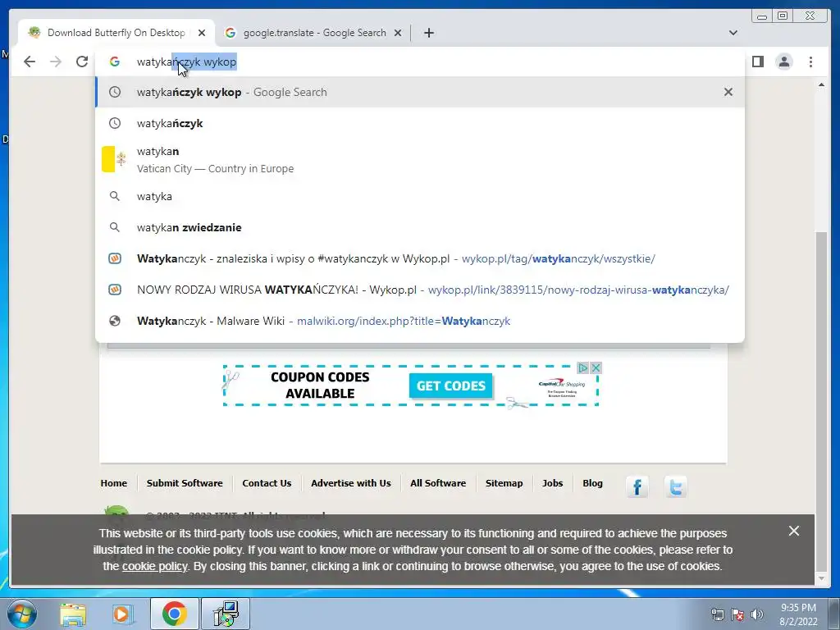Viewport: 840px width, 630px height.
Task: Click the Google icon in address bar
Action: 115,62
